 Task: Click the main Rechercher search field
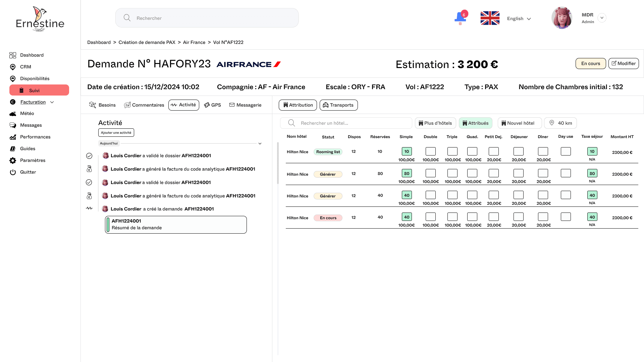pos(207,18)
